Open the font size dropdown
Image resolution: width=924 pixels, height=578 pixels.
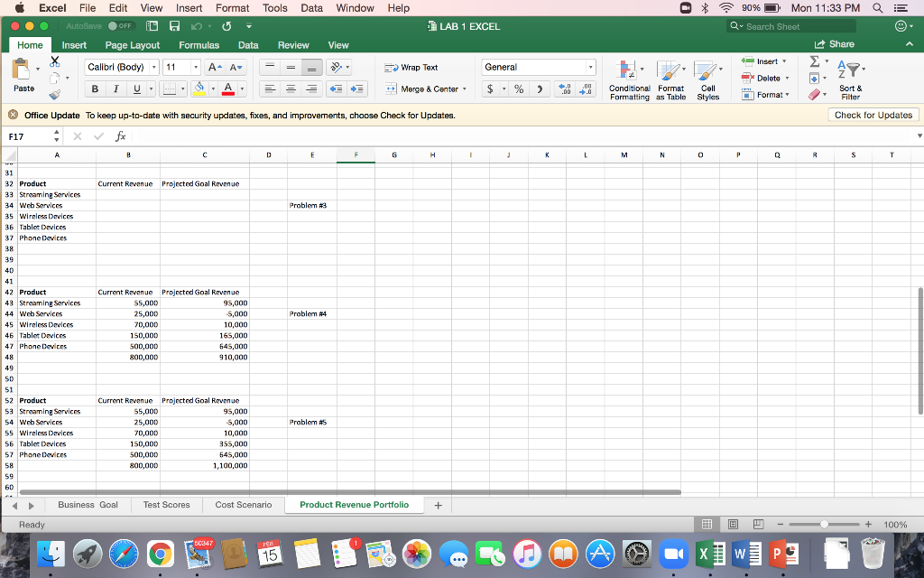pyautogui.click(x=196, y=67)
